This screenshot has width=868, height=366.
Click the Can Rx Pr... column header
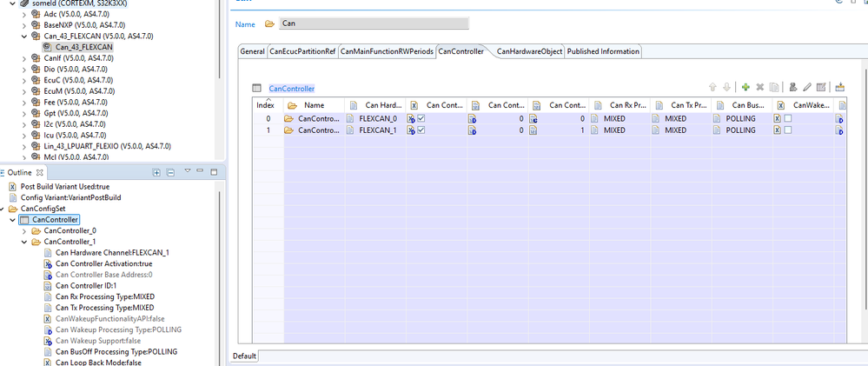click(x=620, y=105)
